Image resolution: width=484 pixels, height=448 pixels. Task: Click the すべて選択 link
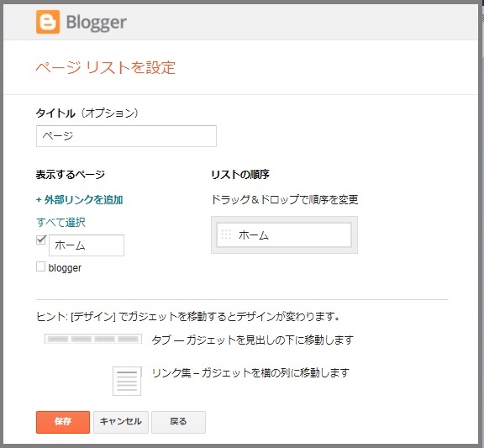[60, 222]
